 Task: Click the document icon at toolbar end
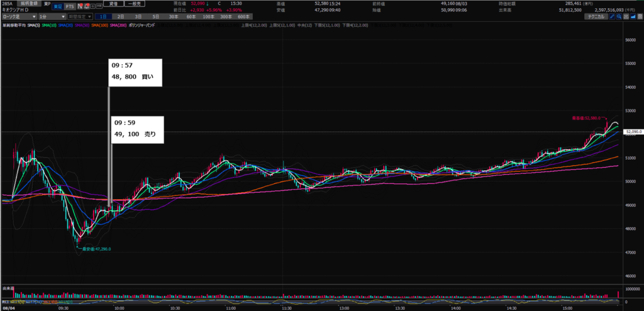[640, 16]
